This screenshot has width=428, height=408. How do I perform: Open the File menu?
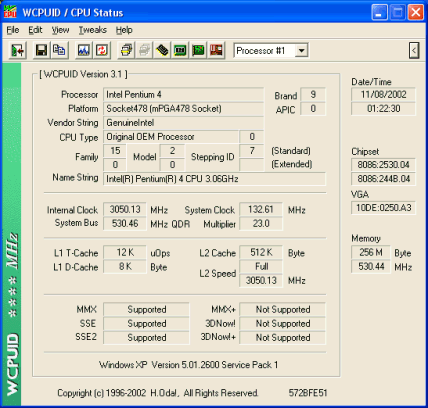[13, 30]
